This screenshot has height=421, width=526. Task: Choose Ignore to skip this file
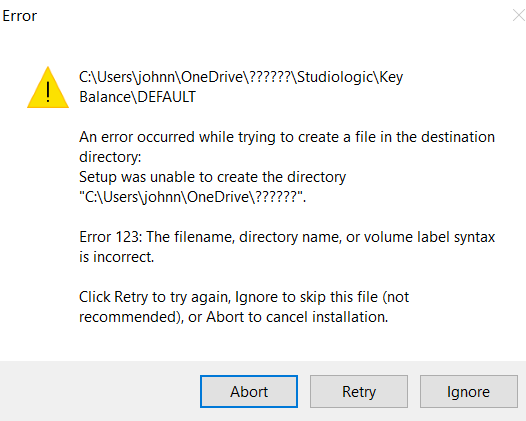[469, 391]
